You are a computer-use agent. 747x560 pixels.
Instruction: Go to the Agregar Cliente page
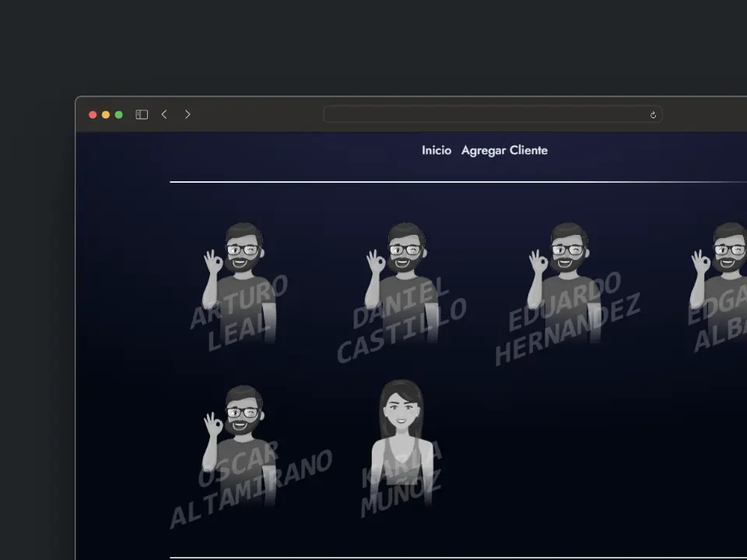click(x=504, y=150)
